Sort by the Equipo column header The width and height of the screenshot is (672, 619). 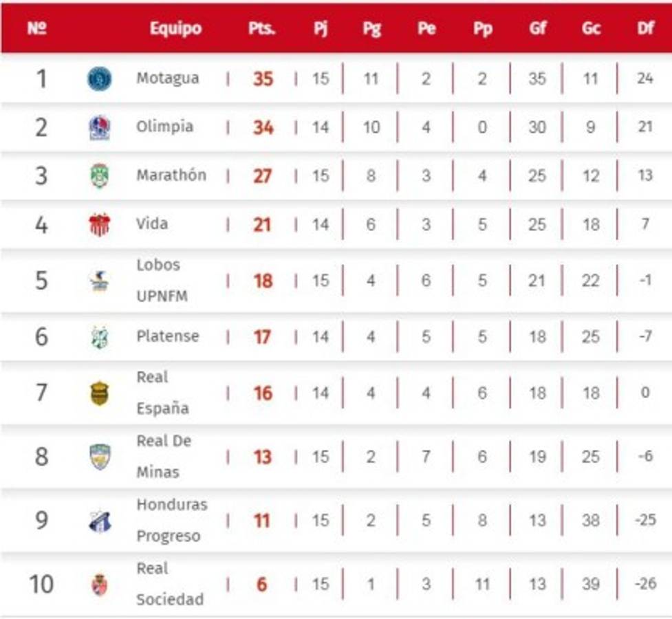[175, 29]
